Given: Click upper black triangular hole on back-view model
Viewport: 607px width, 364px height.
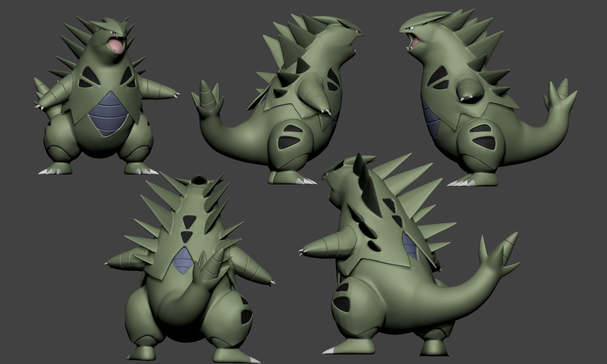Looking at the screenshot, I should click(190, 220).
